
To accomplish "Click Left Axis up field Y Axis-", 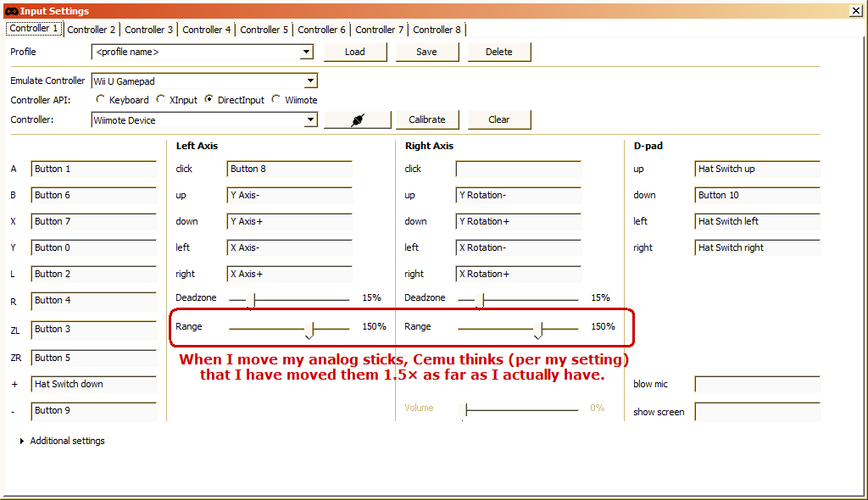I will (x=290, y=196).
